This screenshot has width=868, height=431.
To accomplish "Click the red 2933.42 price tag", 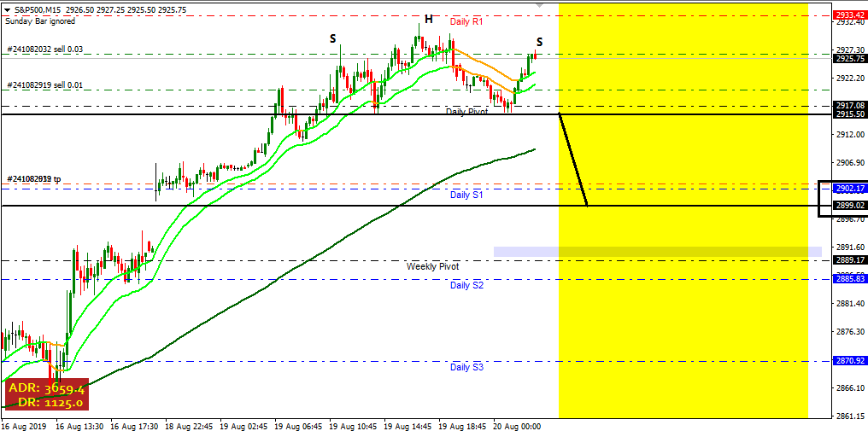I will click(x=850, y=15).
